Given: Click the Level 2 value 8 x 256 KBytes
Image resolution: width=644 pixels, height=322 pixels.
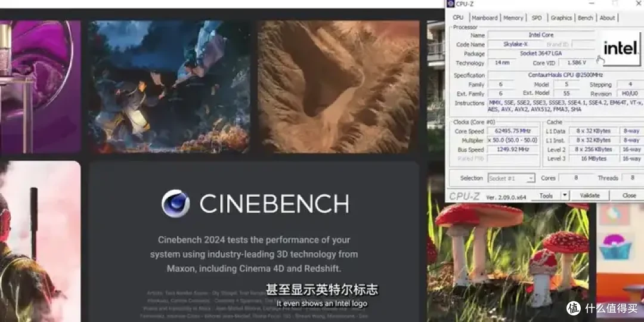Looking at the screenshot, I should pyautogui.click(x=593, y=150).
